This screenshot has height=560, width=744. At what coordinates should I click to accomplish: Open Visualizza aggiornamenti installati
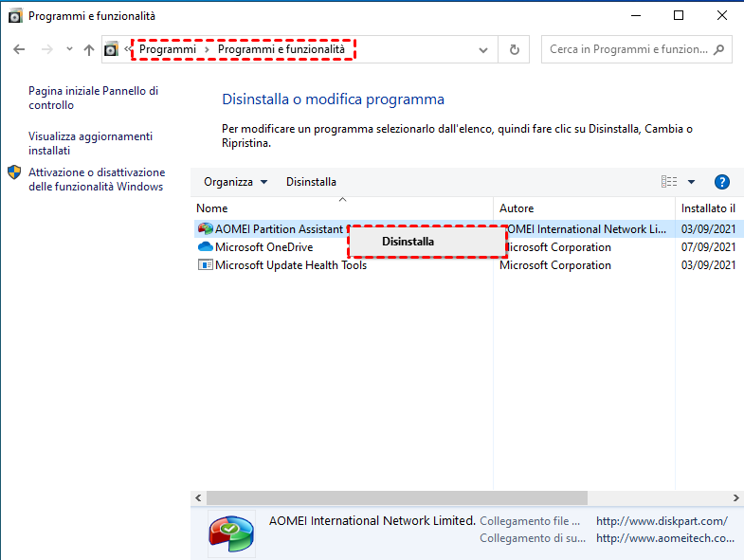[x=91, y=143]
